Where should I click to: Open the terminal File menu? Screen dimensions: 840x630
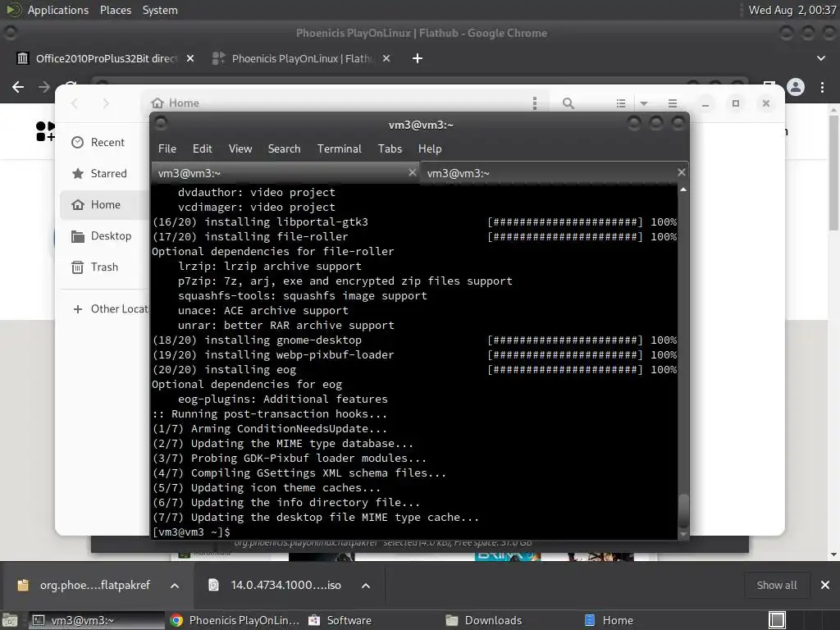click(167, 149)
